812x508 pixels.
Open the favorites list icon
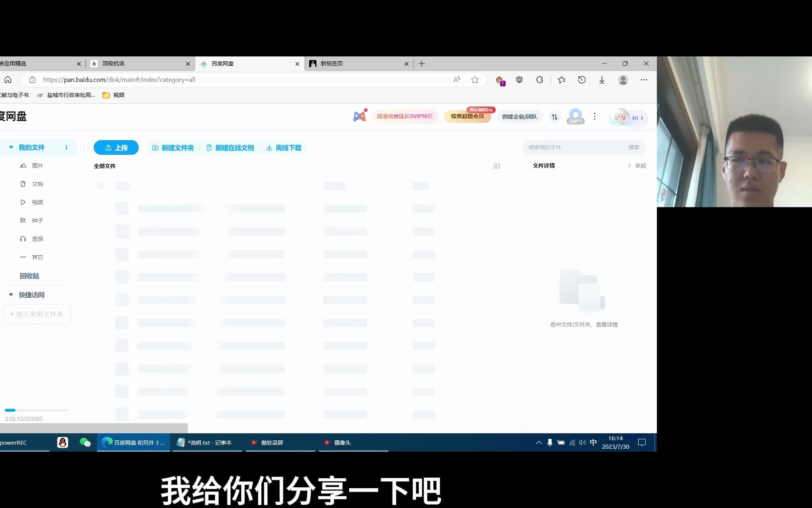[562, 80]
